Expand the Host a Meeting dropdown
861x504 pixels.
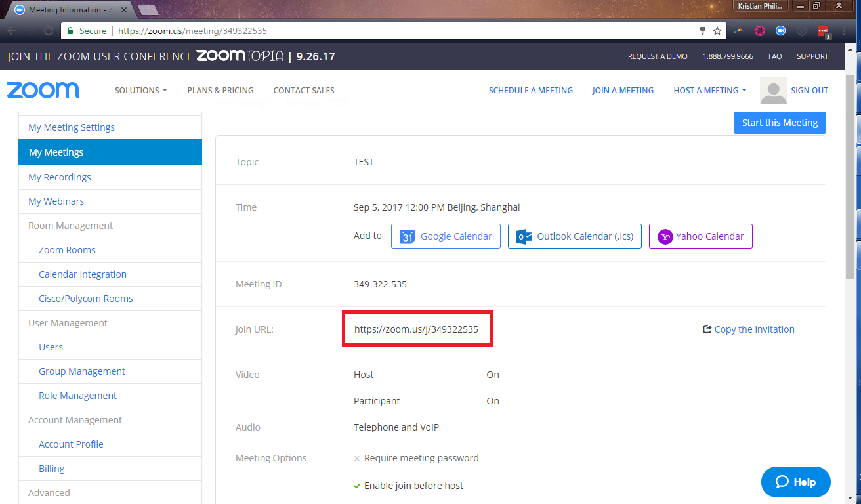(710, 91)
